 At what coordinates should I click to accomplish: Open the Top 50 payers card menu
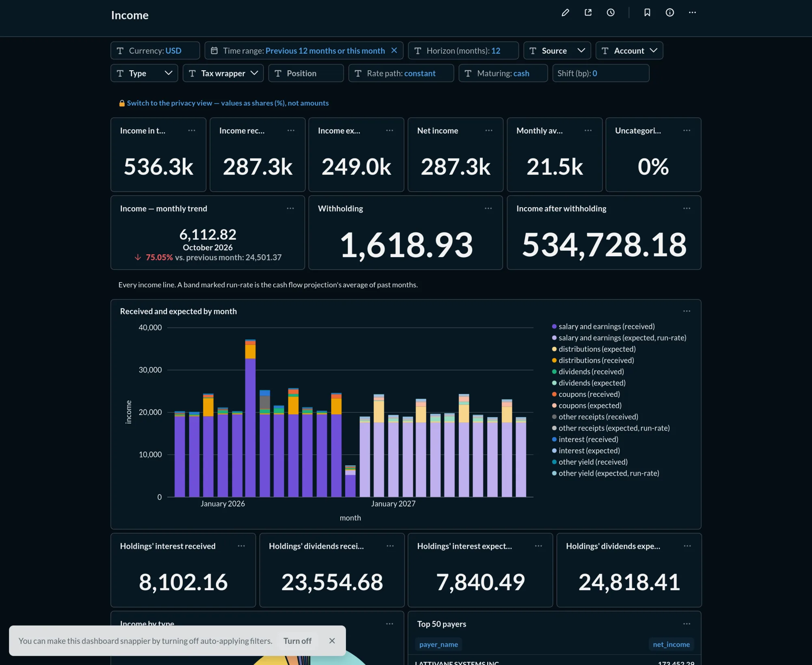pyautogui.click(x=687, y=624)
